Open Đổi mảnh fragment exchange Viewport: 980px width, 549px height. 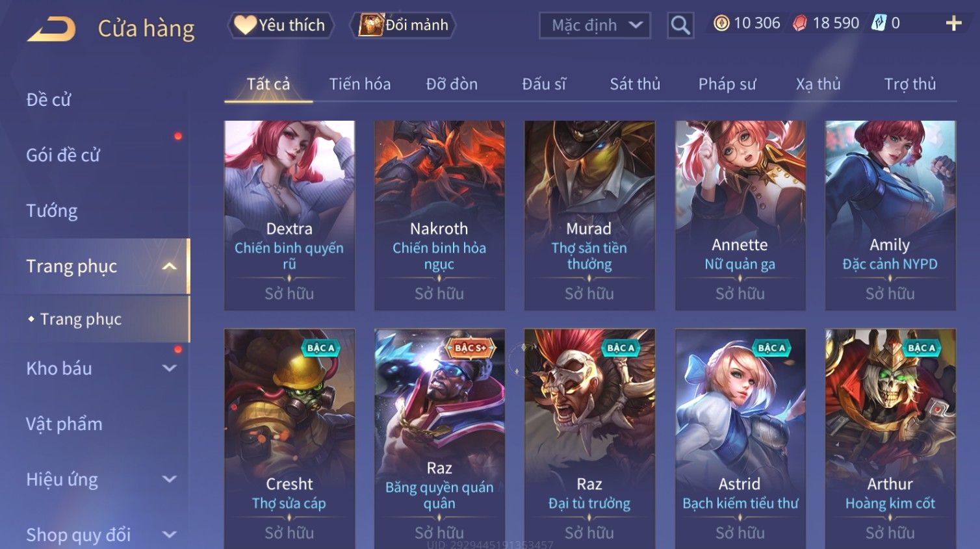pos(403,25)
